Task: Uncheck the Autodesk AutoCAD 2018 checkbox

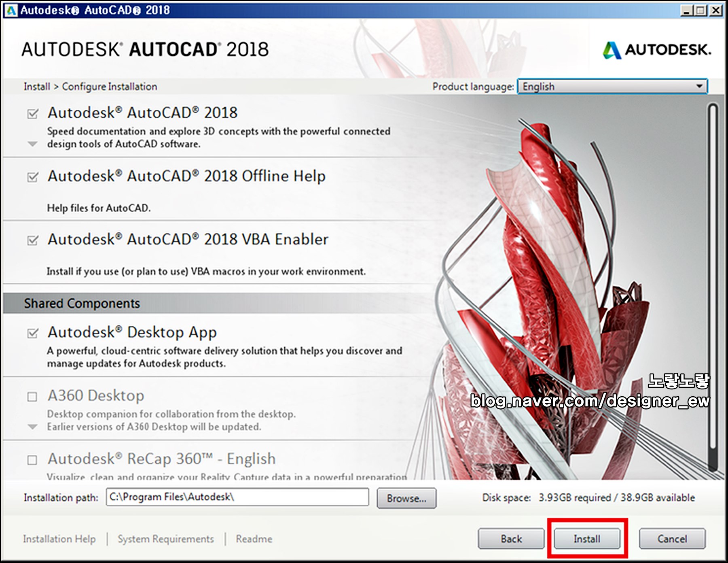Action: (x=33, y=114)
